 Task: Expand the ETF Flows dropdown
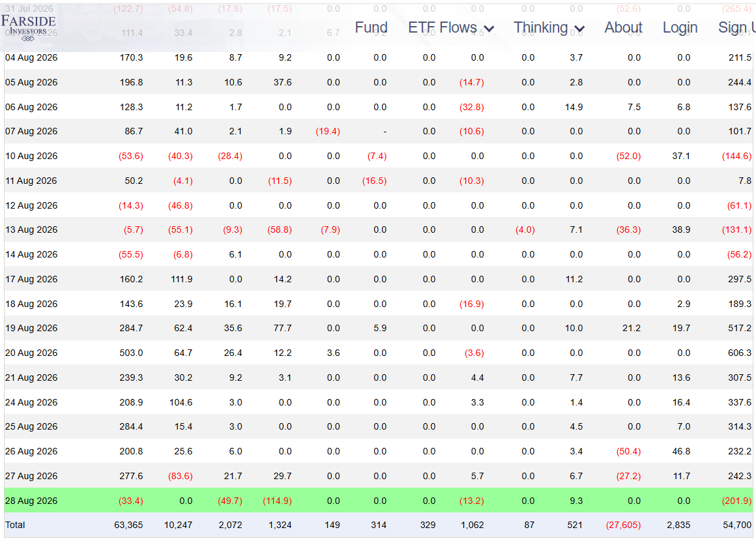(451, 27)
